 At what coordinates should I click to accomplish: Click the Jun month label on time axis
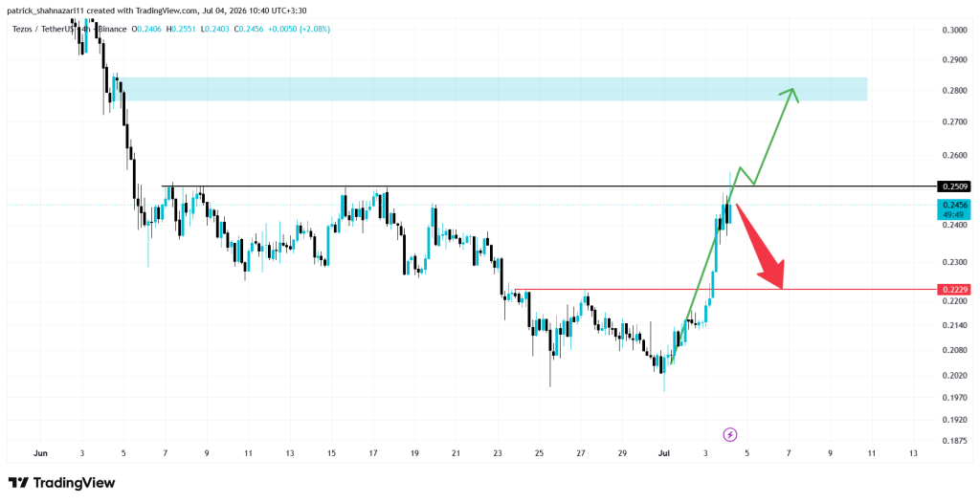click(40, 453)
